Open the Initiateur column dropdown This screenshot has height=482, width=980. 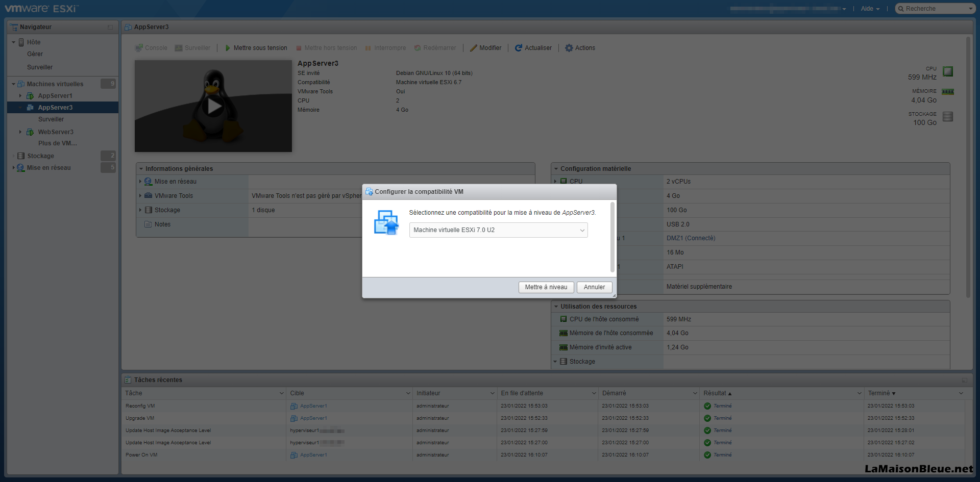493,393
